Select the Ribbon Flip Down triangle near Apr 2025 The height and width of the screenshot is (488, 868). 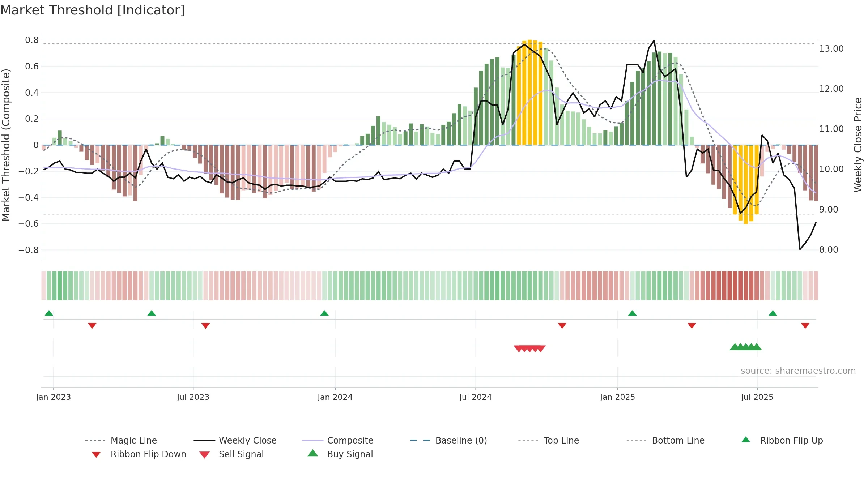click(x=692, y=326)
